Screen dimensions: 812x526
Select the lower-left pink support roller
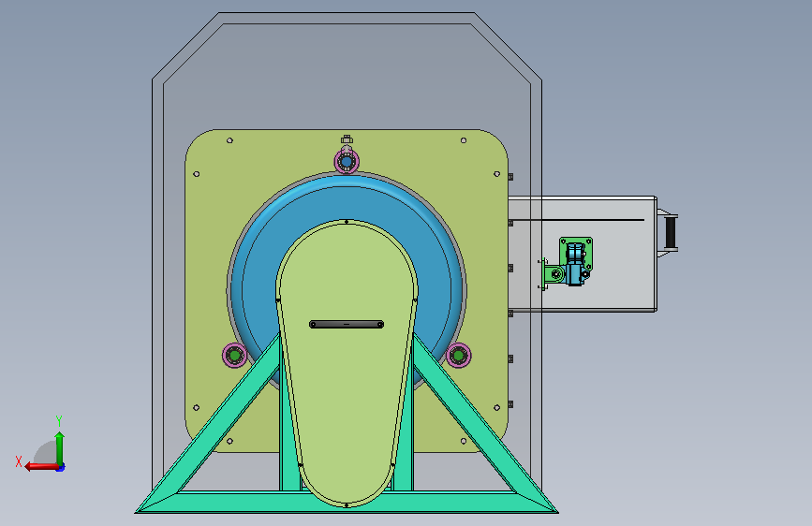click(234, 355)
